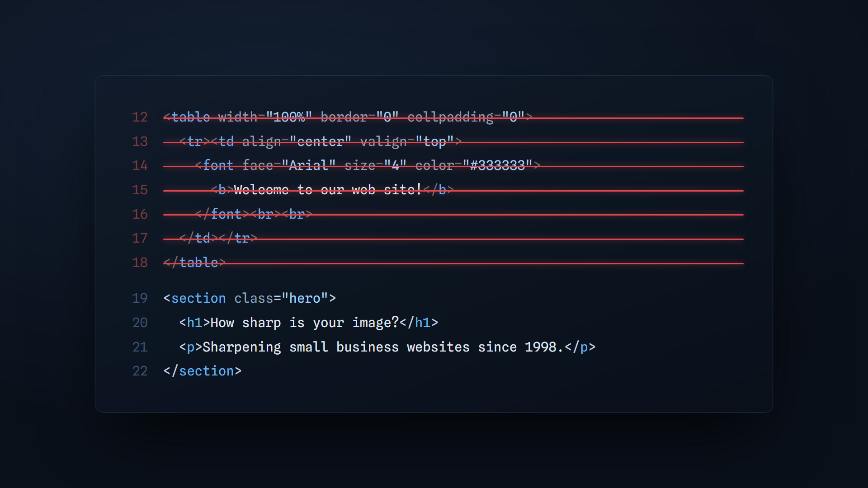Click the closing table tag on line 18
This screenshot has height=488, width=868.
[194, 263]
